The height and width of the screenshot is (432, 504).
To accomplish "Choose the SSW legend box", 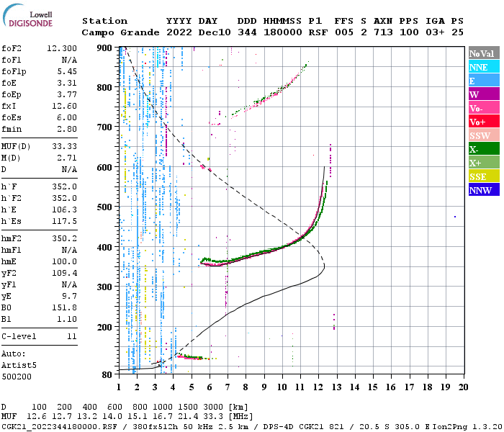I will (x=484, y=135).
